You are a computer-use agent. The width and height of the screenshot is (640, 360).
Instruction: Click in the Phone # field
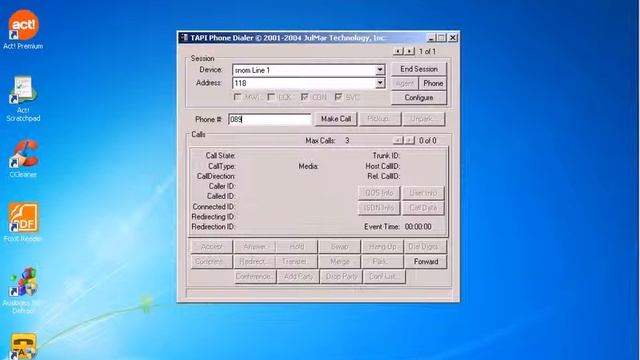270,119
